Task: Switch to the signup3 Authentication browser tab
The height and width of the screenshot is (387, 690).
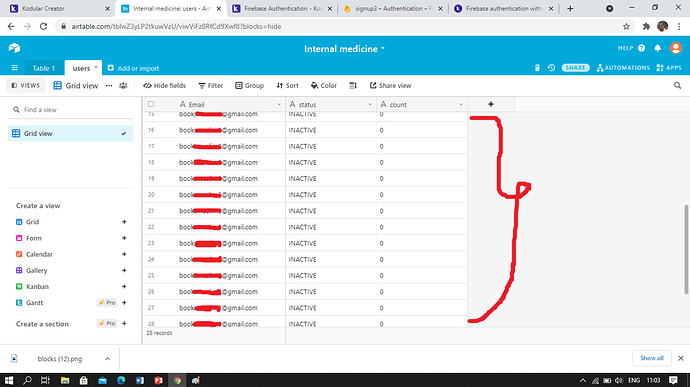Action: click(x=393, y=8)
